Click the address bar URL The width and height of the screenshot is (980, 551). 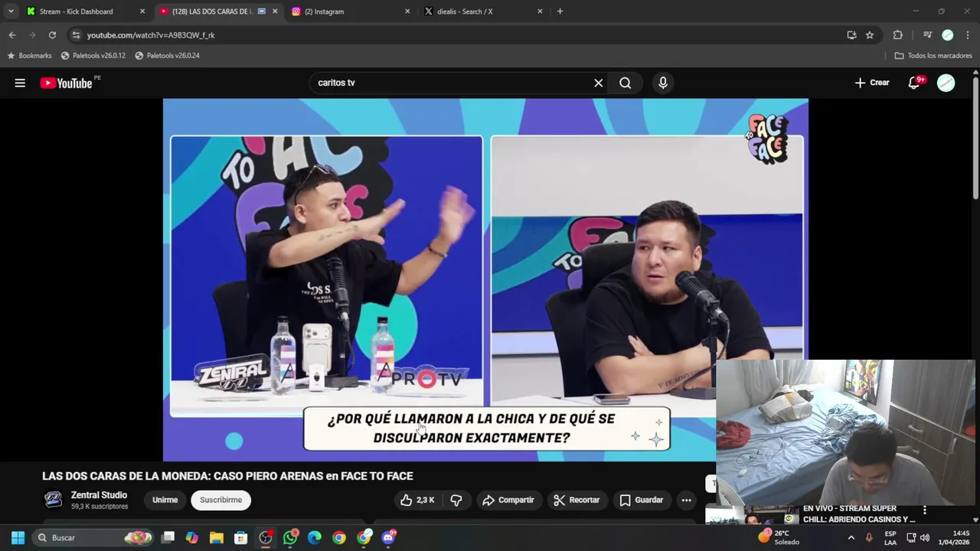point(151,35)
